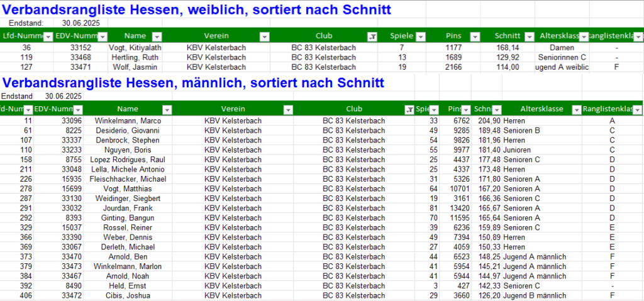Open Altersklasse filter dropdown in the männlich table
The width and height of the screenshot is (644, 301).
click(x=575, y=109)
